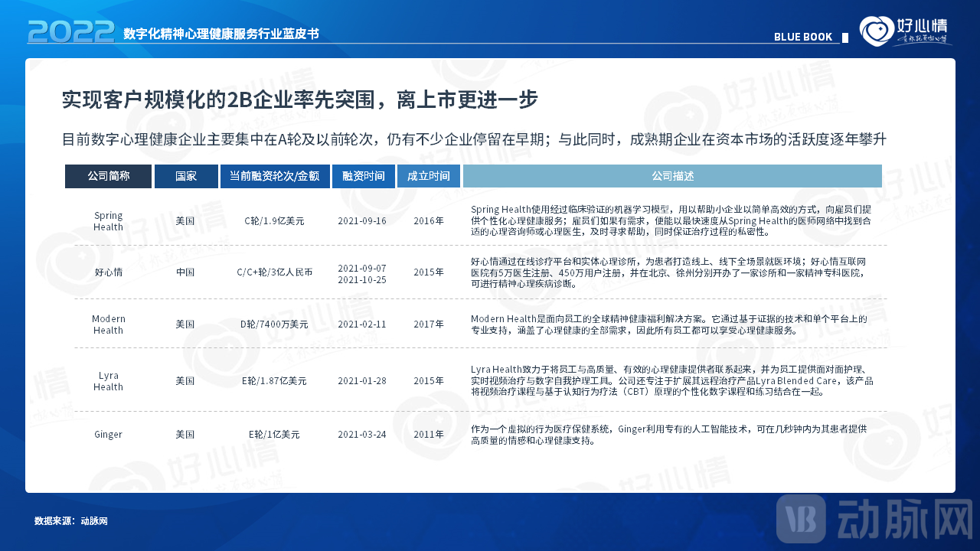Click the white separator beside BLUE BOOK
Viewport: 980px width, 551px height.
point(846,36)
